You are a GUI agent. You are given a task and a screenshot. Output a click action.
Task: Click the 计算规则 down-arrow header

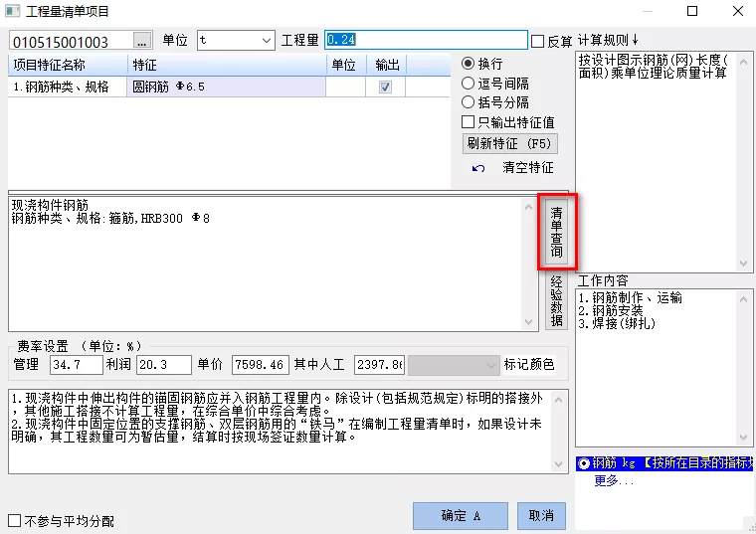pyautogui.click(x=609, y=41)
